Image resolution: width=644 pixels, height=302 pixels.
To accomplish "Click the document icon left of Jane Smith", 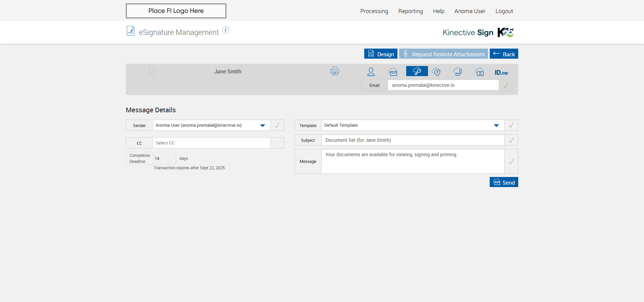I will click(152, 71).
